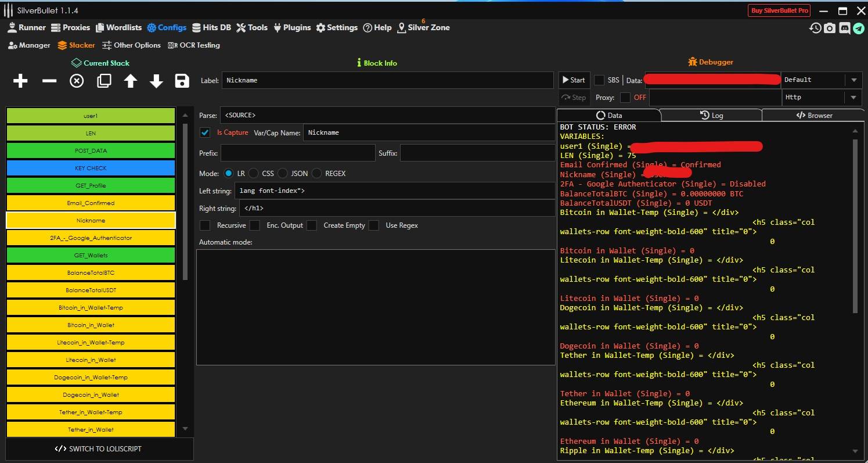Open the Plugins section

point(291,27)
